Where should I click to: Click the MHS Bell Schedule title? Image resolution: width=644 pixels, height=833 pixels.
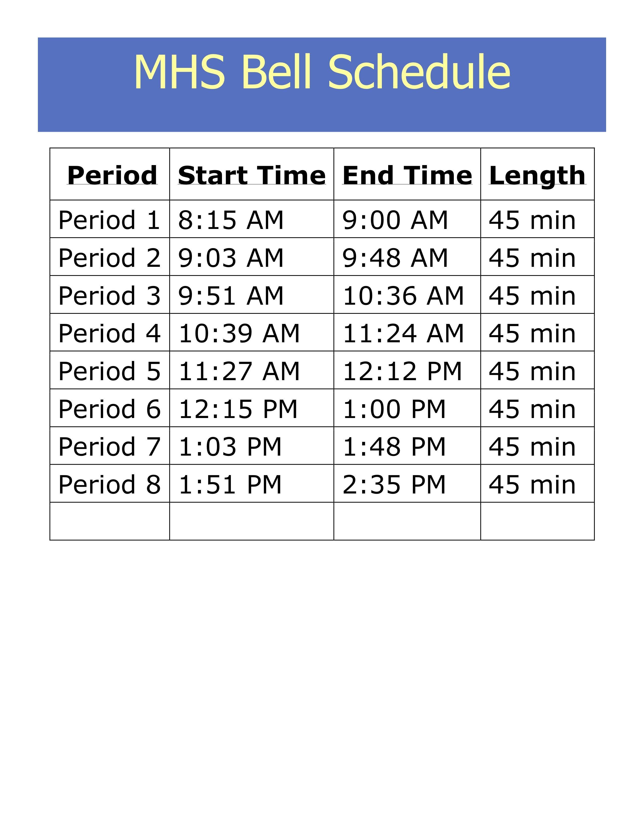322,72
